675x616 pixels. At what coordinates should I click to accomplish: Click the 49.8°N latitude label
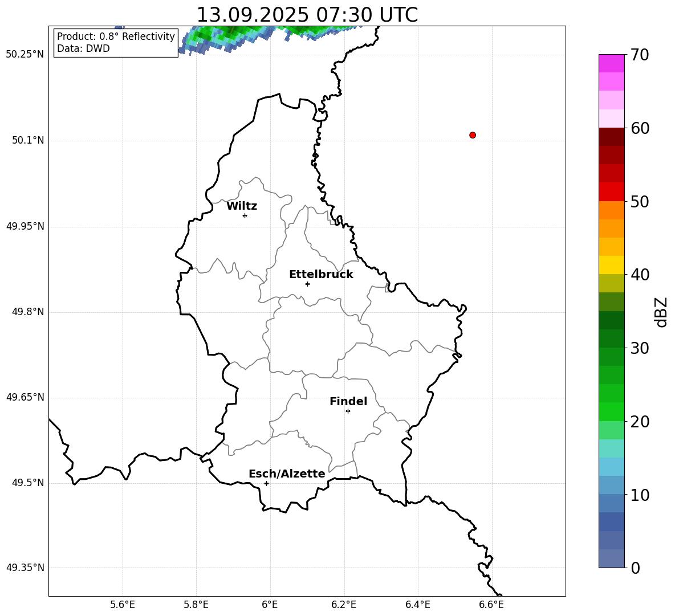[28, 312]
